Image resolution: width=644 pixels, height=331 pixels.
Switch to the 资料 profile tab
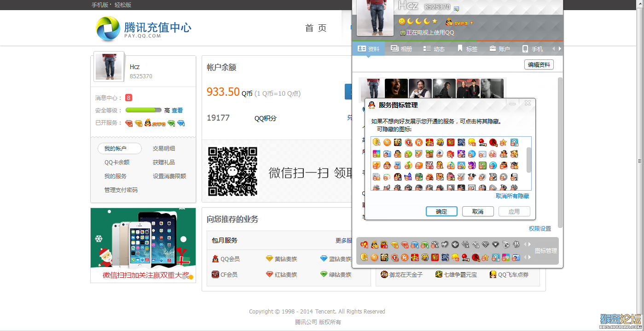369,49
